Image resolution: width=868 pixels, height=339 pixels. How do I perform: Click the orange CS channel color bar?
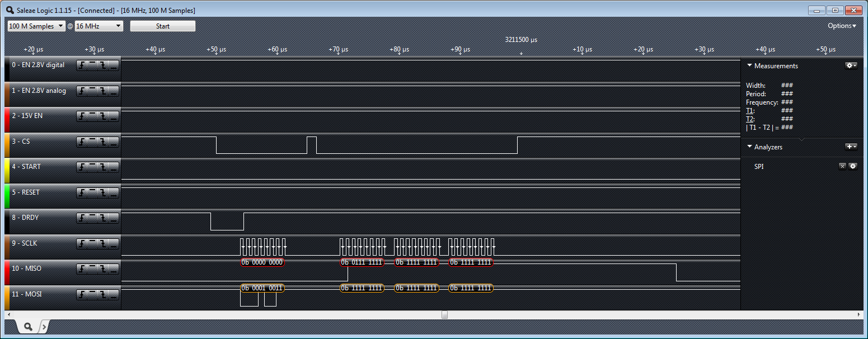[7, 145]
